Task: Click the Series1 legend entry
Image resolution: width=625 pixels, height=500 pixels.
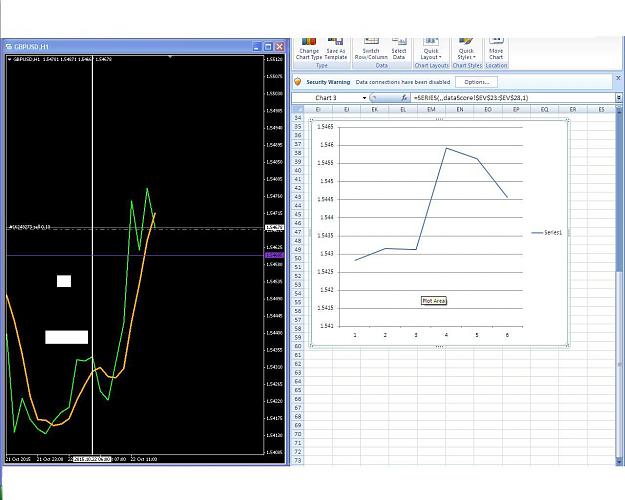Action: pyautogui.click(x=547, y=232)
